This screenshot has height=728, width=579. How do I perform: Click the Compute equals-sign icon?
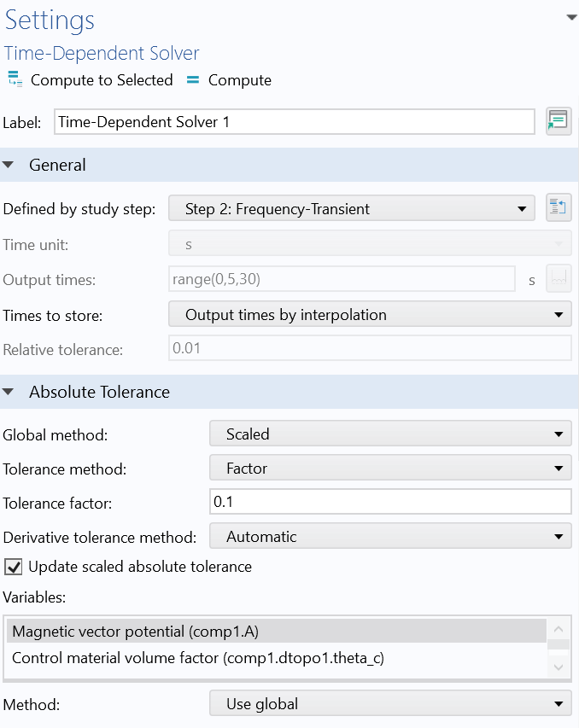click(193, 80)
